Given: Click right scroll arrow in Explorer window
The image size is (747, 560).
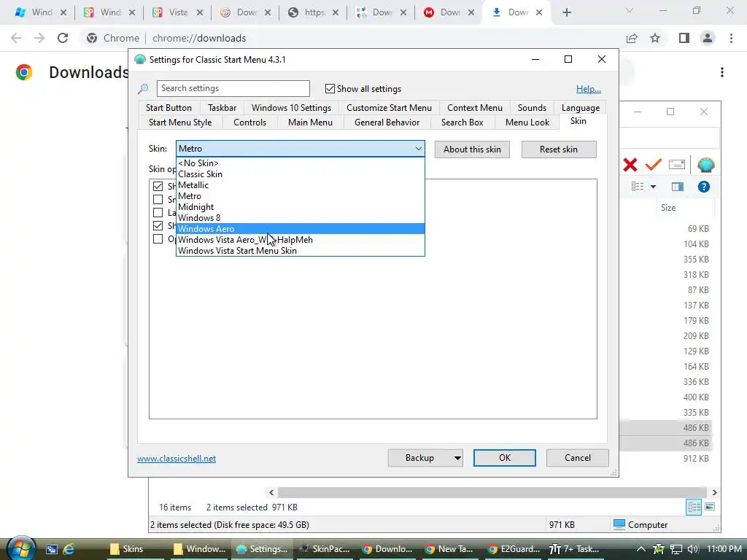Looking at the screenshot, I should (x=714, y=492).
